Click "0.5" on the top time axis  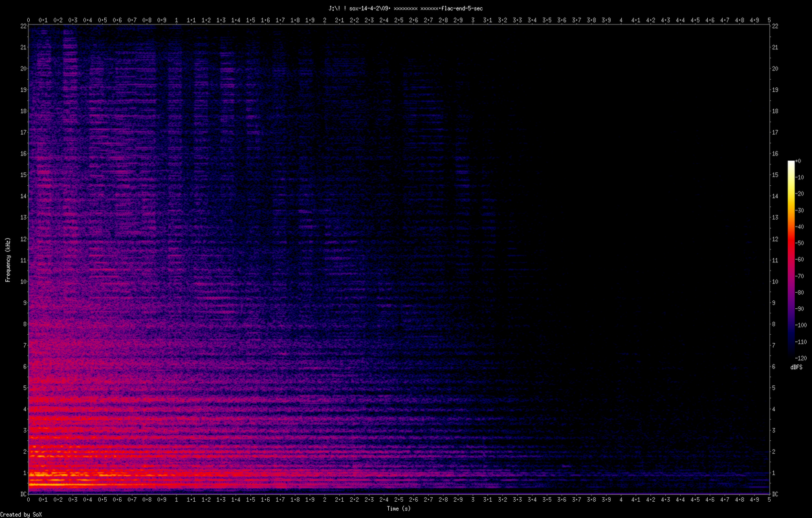tap(102, 20)
